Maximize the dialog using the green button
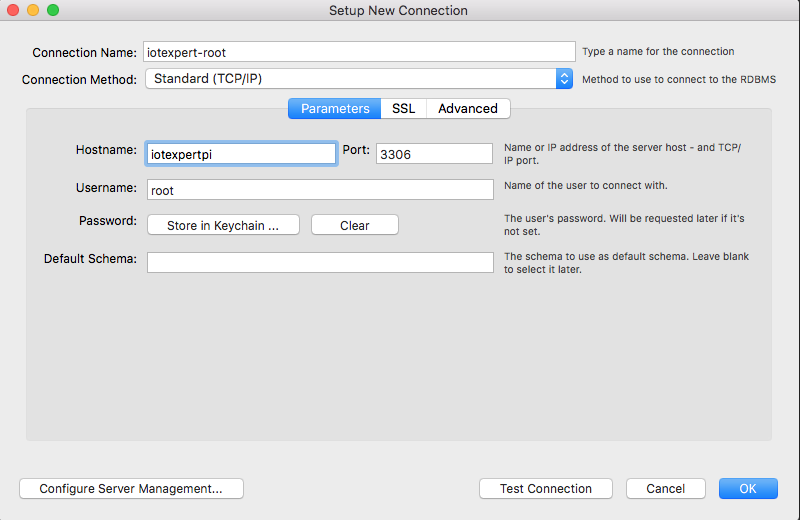The height and width of the screenshot is (520, 800). pos(53,10)
